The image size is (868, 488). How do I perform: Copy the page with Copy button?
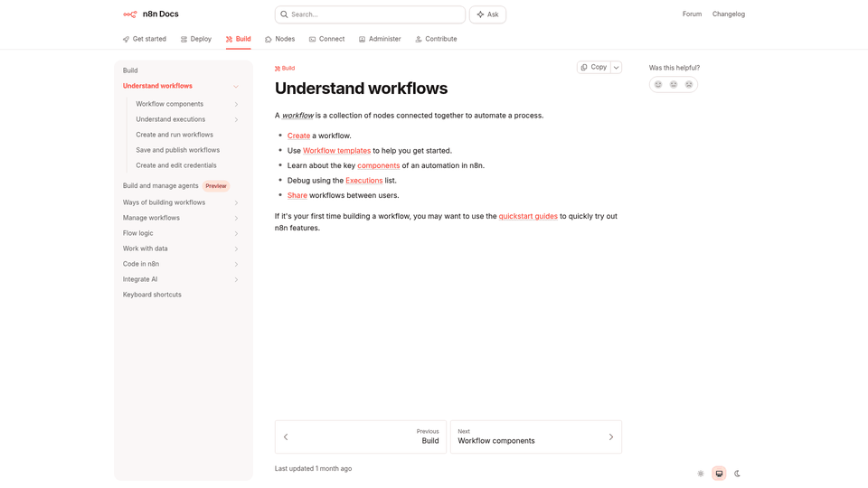593,68
